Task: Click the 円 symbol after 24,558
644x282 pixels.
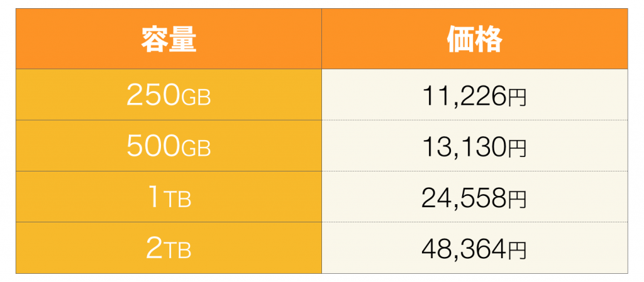Action: coord(517,200)
